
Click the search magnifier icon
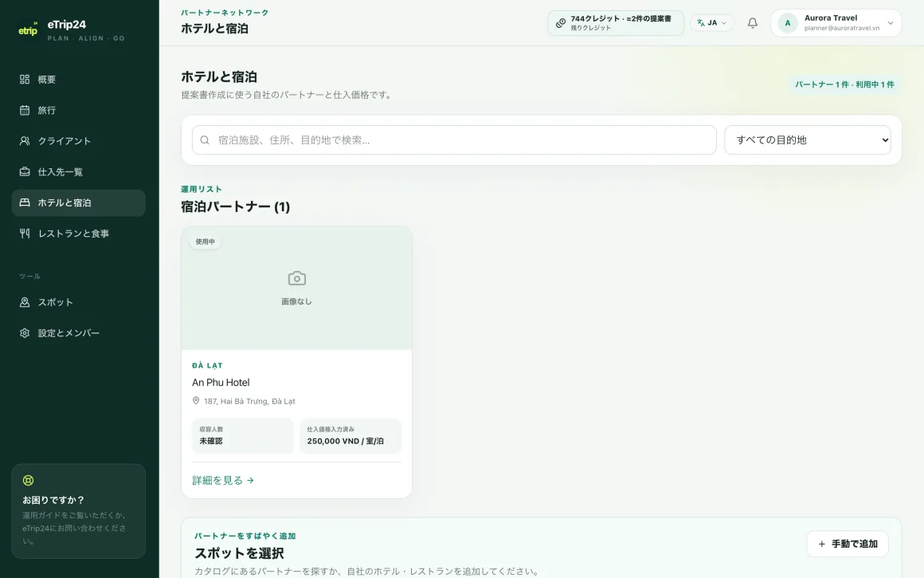coord(205,140)
